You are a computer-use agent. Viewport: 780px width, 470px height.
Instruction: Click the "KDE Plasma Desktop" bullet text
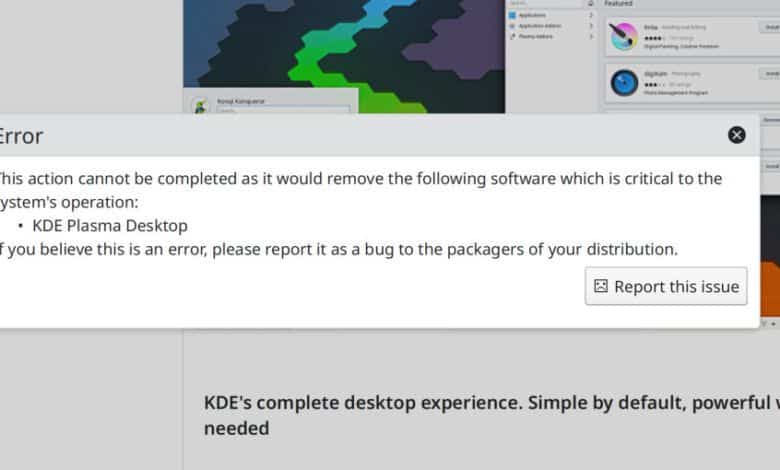(110, 226)
